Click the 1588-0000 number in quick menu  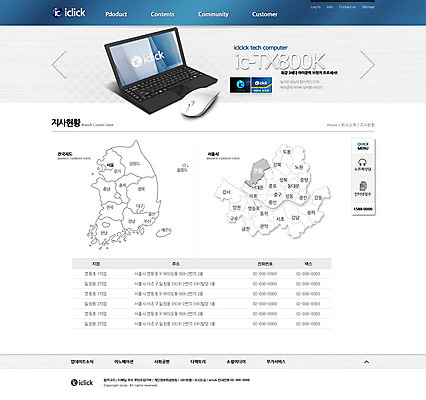tap(363, 209)
